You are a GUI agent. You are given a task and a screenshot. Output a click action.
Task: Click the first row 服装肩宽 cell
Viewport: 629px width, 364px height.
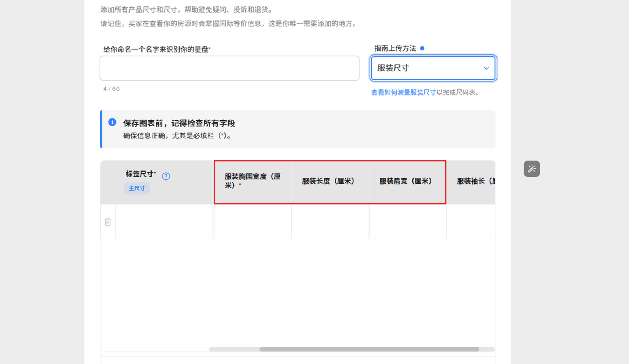[x=407, y=222]
